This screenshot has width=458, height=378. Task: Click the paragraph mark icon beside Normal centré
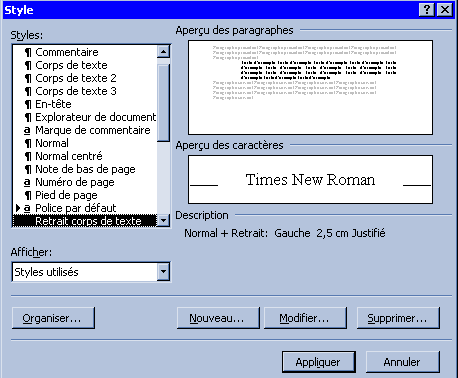pos(28,156)
